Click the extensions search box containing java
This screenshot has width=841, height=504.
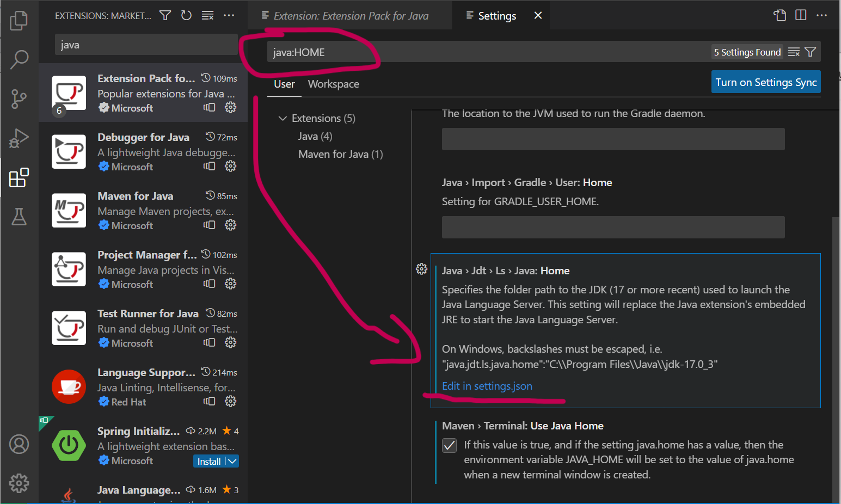pos(146,45)
